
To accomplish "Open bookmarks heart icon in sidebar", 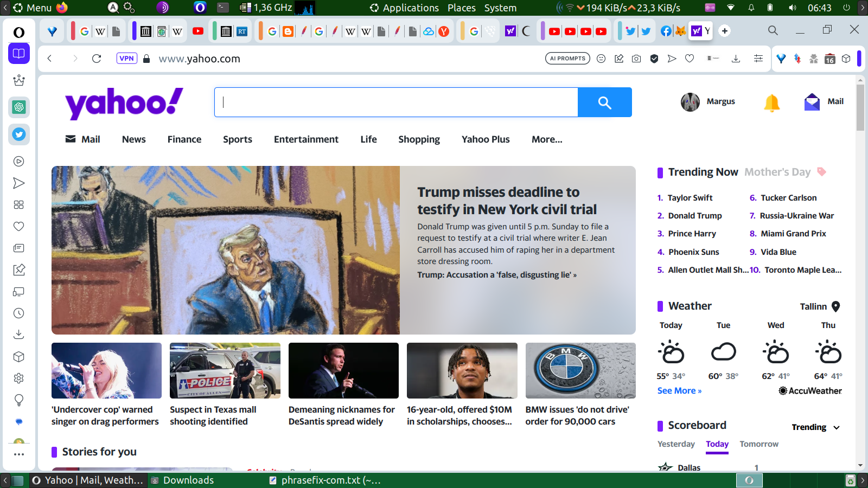I will (x=19, y=226).
